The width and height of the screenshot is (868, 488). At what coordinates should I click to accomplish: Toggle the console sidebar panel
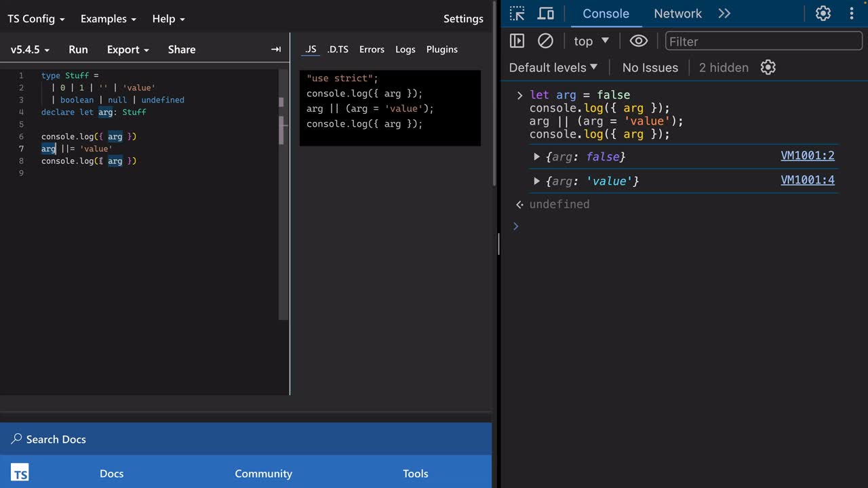[517, 41]
